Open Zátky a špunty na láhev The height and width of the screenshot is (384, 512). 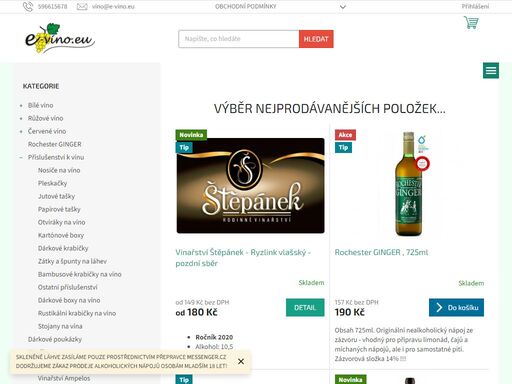(72, 261)
